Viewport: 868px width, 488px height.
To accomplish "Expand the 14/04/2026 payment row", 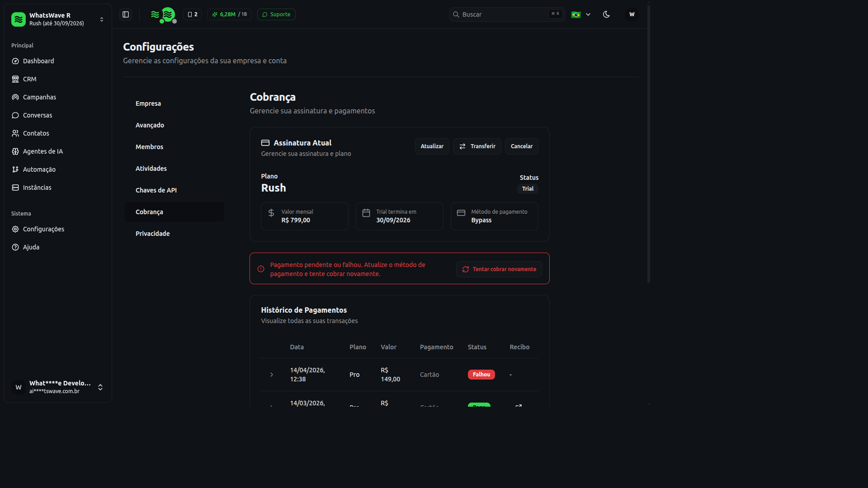I will coord(272,375).
